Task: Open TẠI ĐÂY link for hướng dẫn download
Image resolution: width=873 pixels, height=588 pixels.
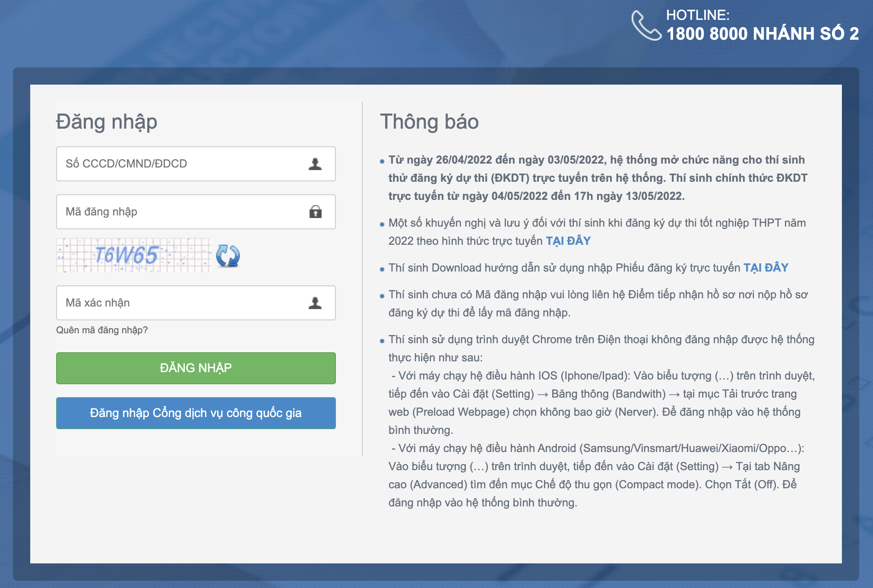Action: pos(765,268)
